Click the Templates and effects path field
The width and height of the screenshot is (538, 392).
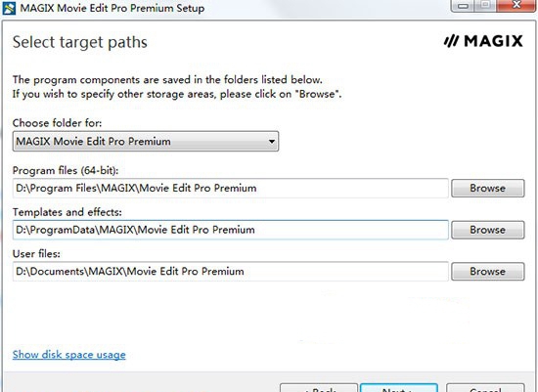pos(231,230)
